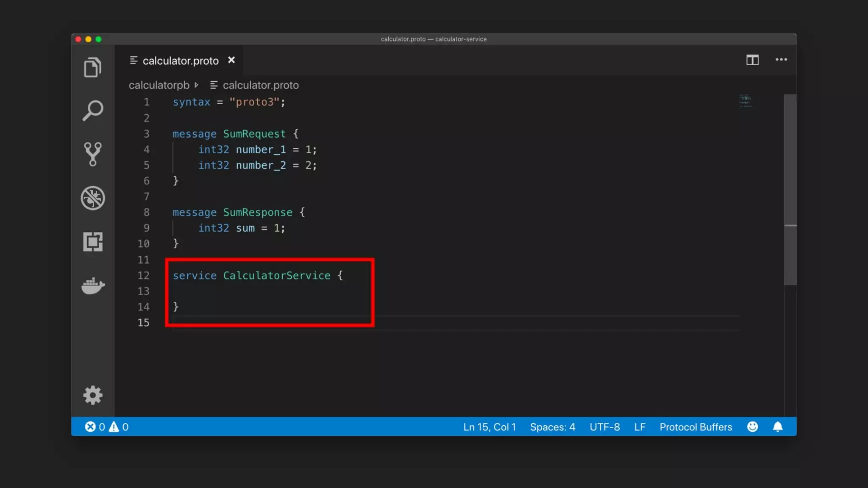This screenshot has width=868, height=488.
Task: Click the calculatorpb breadcrumb folder
Action: tap(159, 85)
